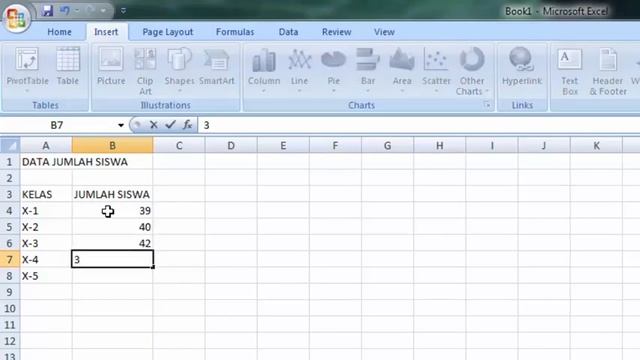640x360 pixels.
Task: Cancel the cell entry with the X
Action: coord(153,125)
